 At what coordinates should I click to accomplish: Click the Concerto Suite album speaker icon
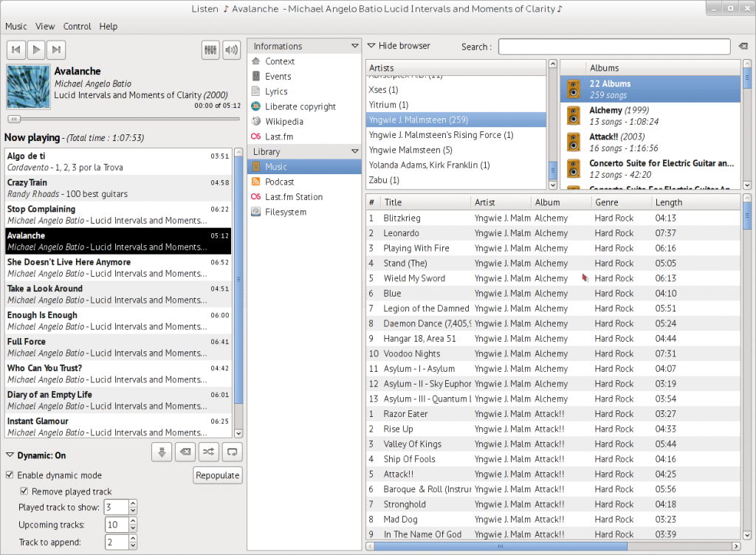pyautogui.click(x=573, y=168)
